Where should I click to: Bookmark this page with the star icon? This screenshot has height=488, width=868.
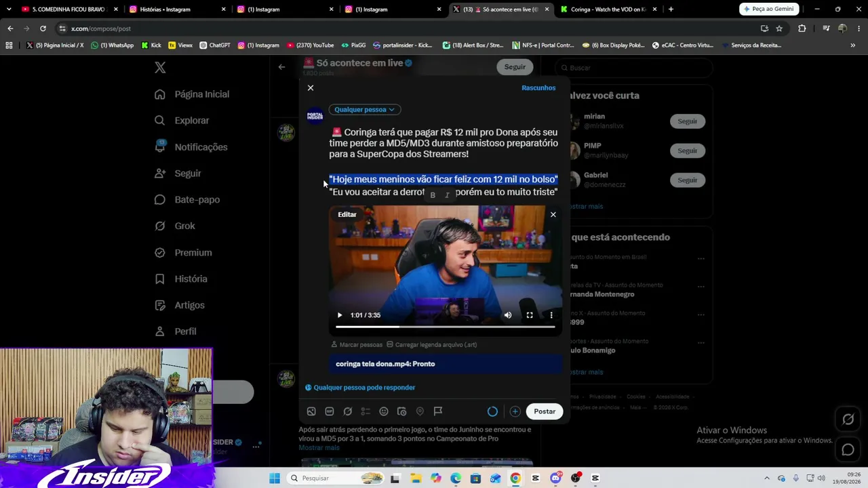(779, 28)
